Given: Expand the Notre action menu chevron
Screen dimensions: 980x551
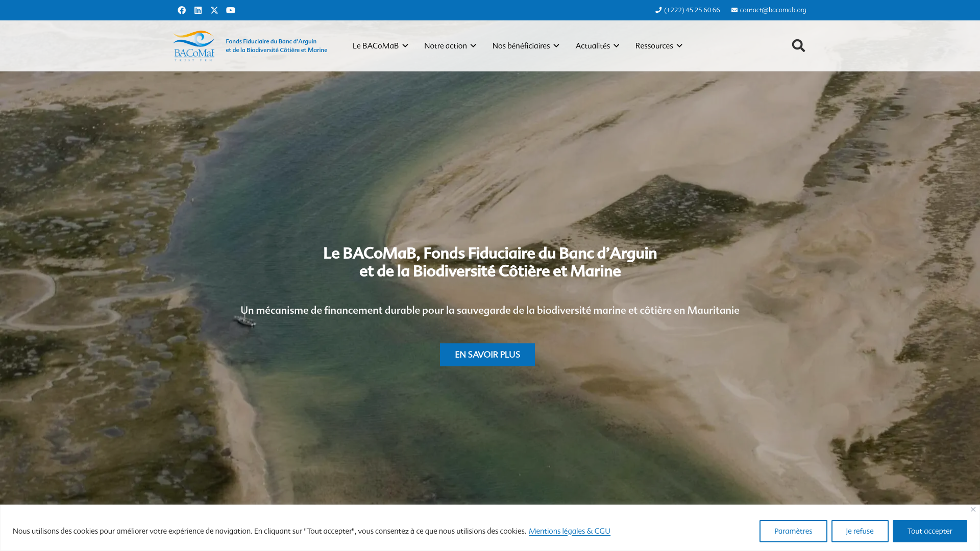Looking at the screenshot, I should [x=473, y=46].
